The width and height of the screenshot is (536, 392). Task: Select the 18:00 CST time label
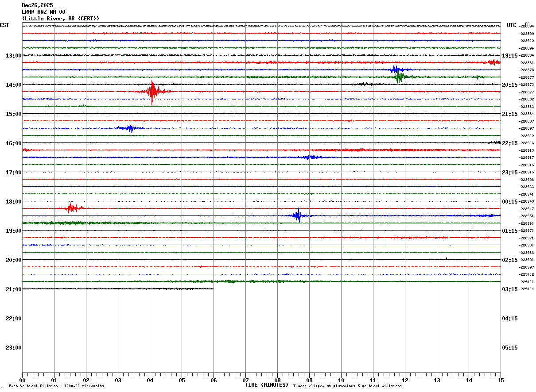[13, 201]
